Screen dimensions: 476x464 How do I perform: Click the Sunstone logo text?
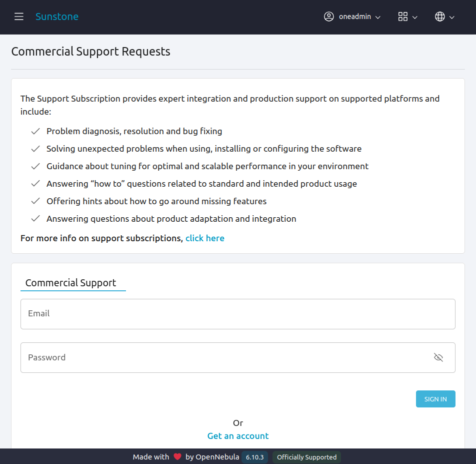point(57,17)
